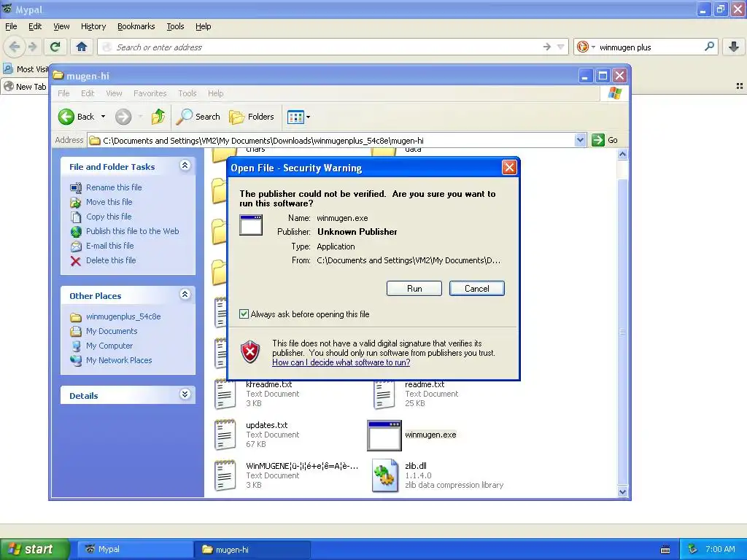Click Cancel in security warning dialog
Image resolution: width=747 pixels, height=560 pixels.
(476, 289)
